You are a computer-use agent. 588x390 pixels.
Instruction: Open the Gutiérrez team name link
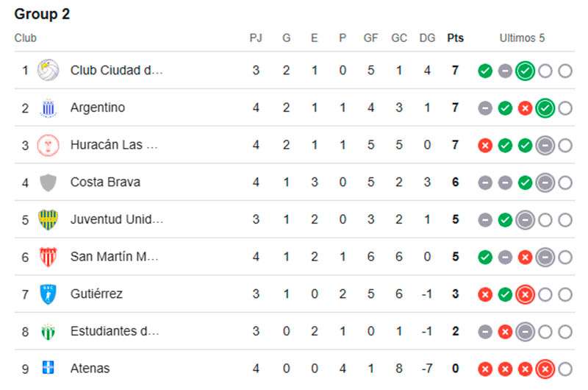click(x=96, y=294)
